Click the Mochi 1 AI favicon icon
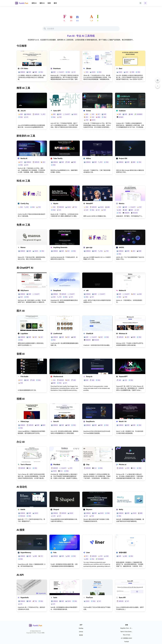Image resolution: width=162 pixels, height=644 pixels. pos(117,422)
